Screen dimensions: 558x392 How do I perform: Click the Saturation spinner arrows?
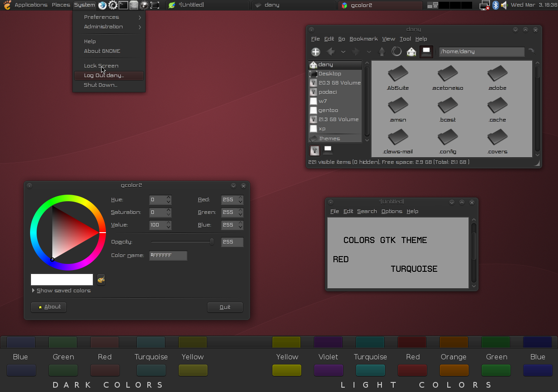pos(168,213)
